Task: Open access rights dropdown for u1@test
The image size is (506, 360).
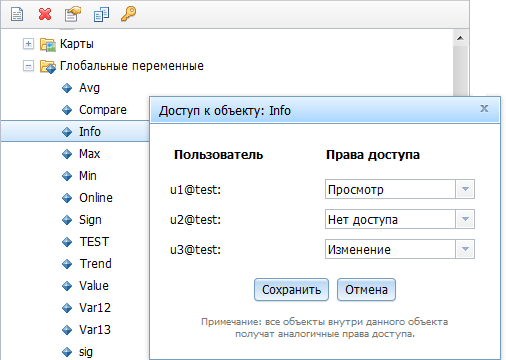Action: click(465, 189)
